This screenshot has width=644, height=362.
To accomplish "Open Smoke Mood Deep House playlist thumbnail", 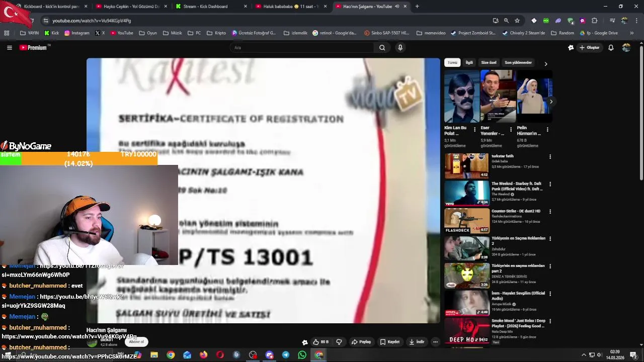I will coord(466,330).
